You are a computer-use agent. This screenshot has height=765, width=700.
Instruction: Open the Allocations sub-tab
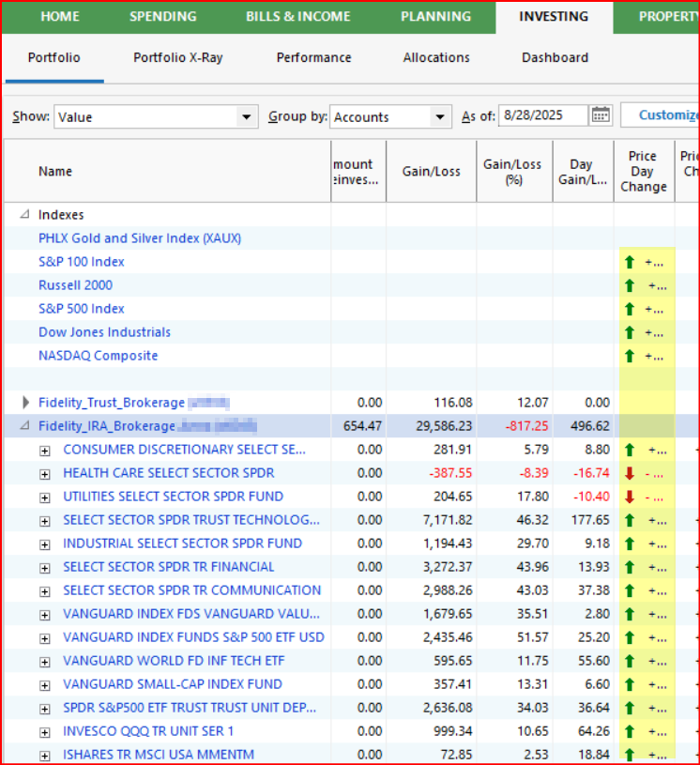tap(436, 57)
